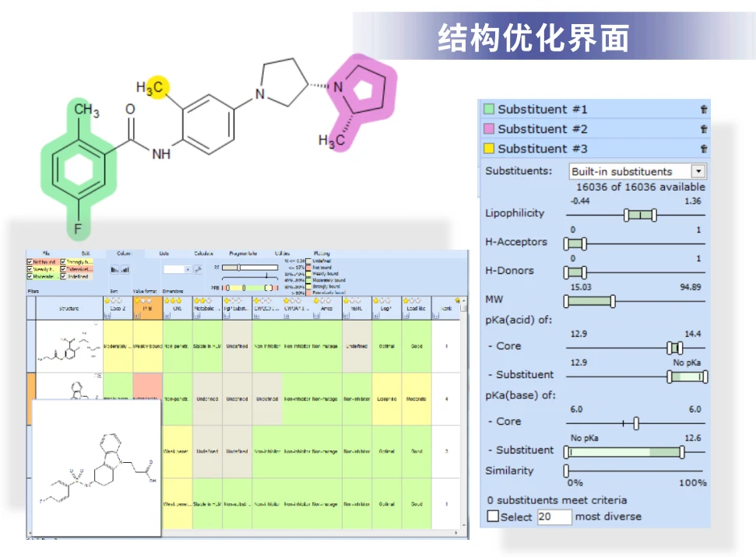The width and height of the screenshot is (756, 557).
Task: Click the histogram icon in Lead like header
Action: [x=406, y=315]
